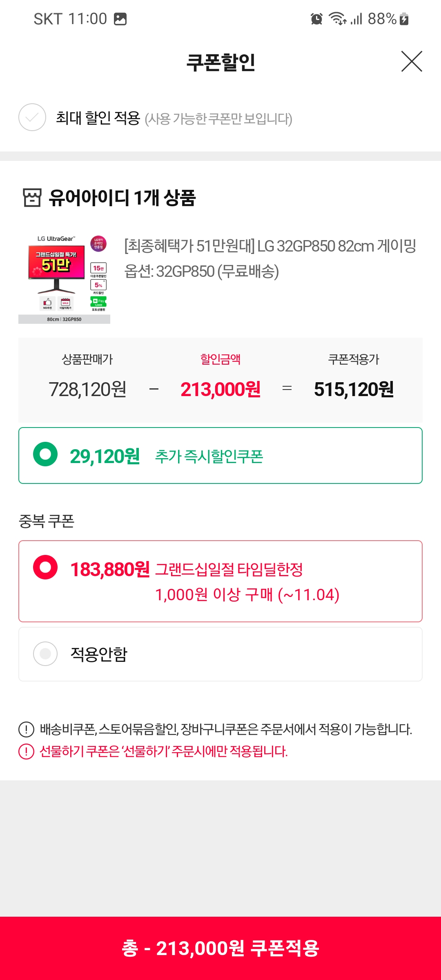The image size is (441, 980).
Task: Select the 183,880원 그랜드십일절 타임딜한정 coupon
Action: tap(45, 567)
